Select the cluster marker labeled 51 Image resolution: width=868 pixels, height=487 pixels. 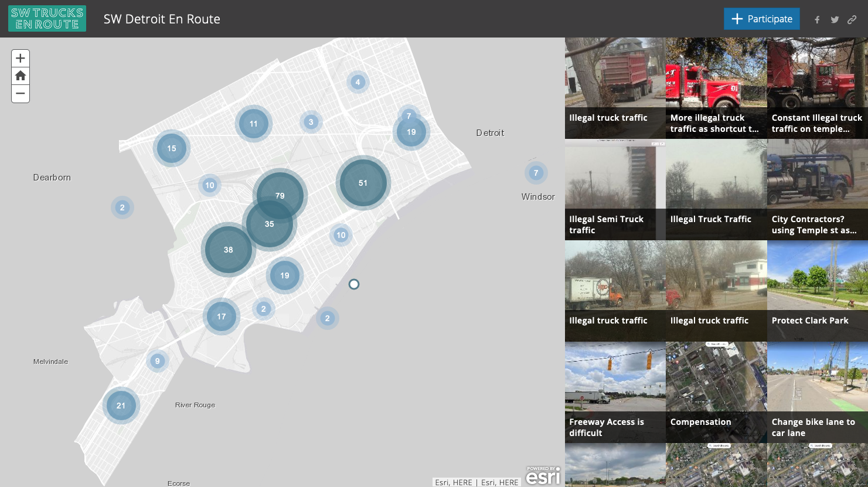click(363, 183)
